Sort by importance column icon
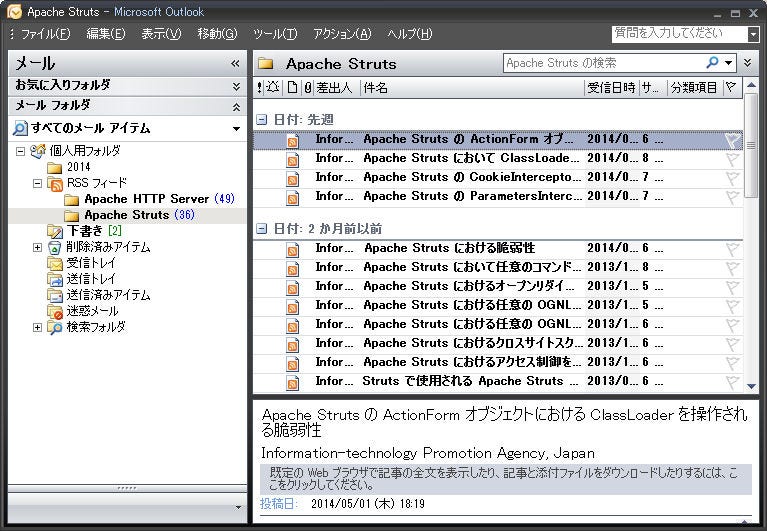 (x=259, y=88)
